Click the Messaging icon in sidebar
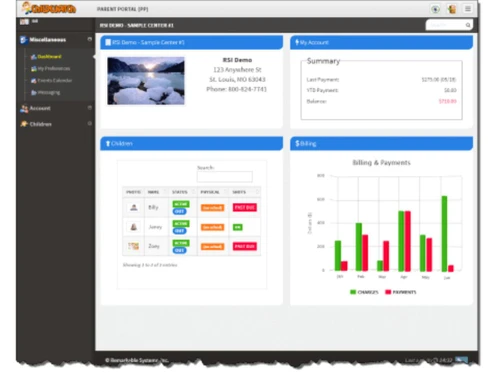500x375 pixels. tap(33, 93)
